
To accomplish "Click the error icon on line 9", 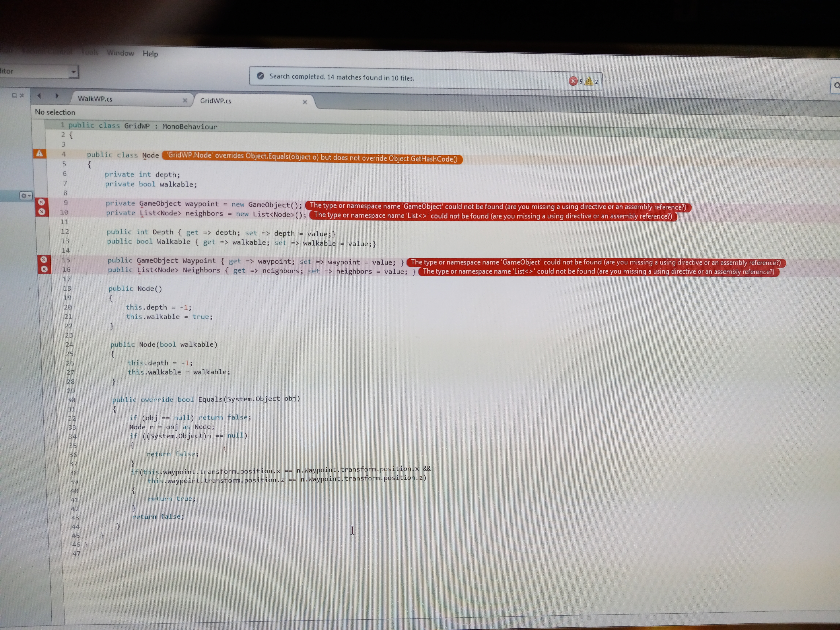I will pyautogui.click(x=42, y=202).
